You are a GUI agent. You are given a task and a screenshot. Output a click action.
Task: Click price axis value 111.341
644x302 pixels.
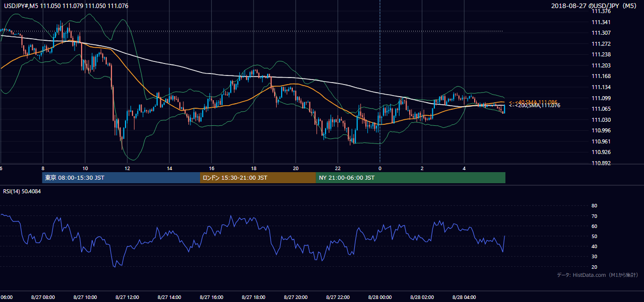pos(602,22)
